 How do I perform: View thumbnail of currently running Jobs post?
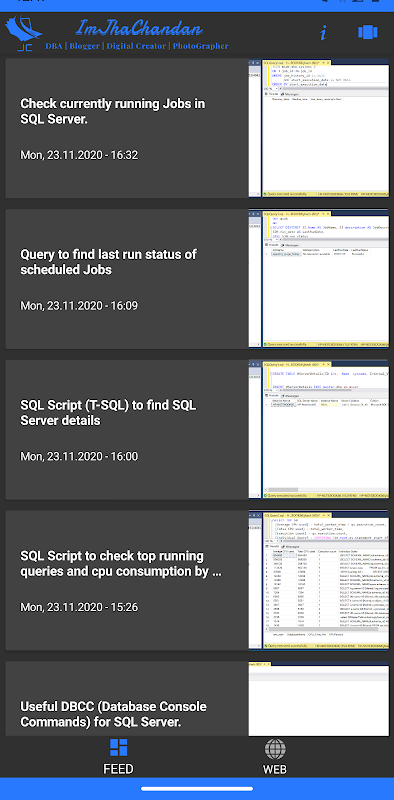pos(319,128)
